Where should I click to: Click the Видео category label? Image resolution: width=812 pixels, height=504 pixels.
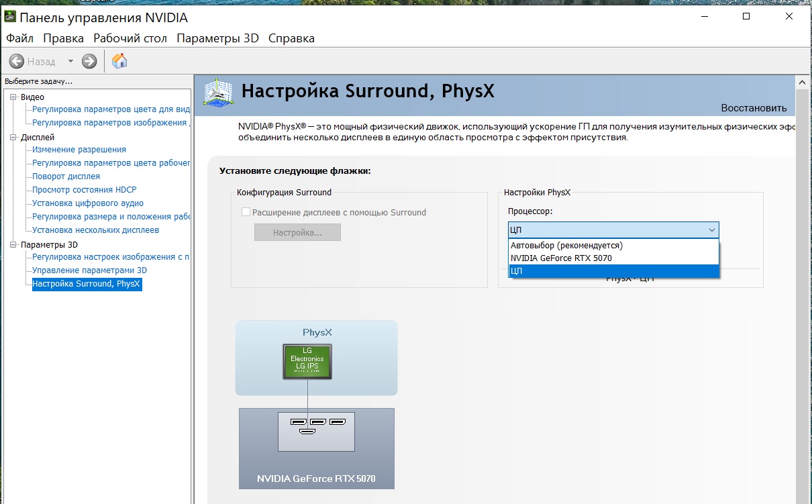(32, 97)
